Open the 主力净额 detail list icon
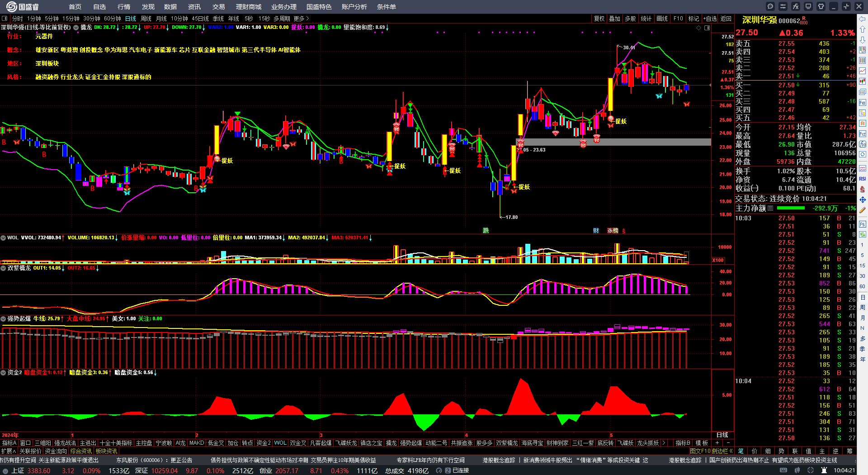This screenshot has width=868, height=475. (x=770, y=208)
